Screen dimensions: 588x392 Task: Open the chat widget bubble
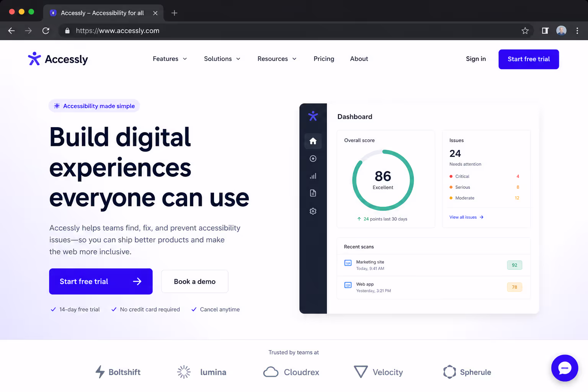tap(565, 368)
